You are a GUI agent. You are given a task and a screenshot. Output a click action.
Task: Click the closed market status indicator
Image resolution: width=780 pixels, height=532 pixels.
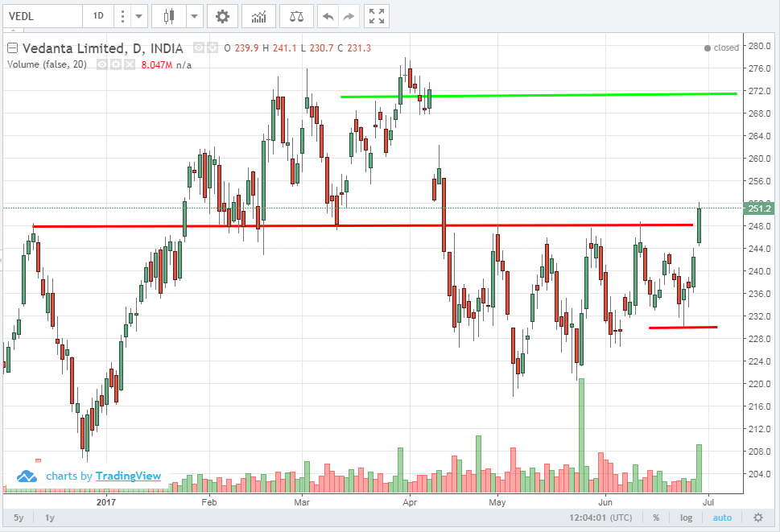click(721, 47)
